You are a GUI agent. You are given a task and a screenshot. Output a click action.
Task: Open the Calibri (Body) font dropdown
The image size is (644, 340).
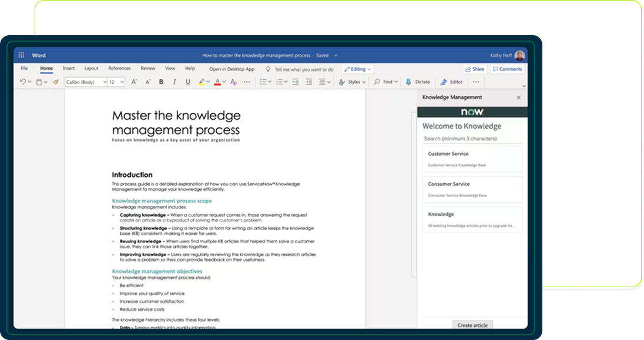tap(86, 82)
